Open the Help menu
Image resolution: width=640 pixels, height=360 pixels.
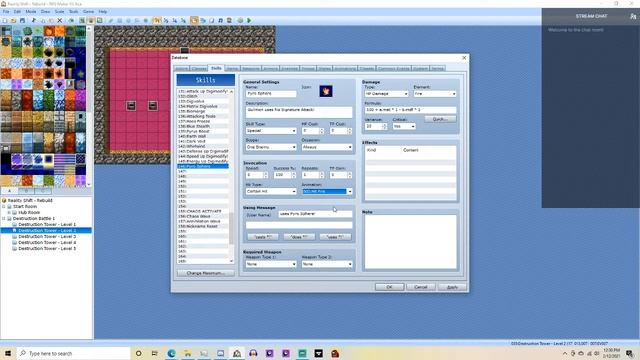(x=103, y=12)
